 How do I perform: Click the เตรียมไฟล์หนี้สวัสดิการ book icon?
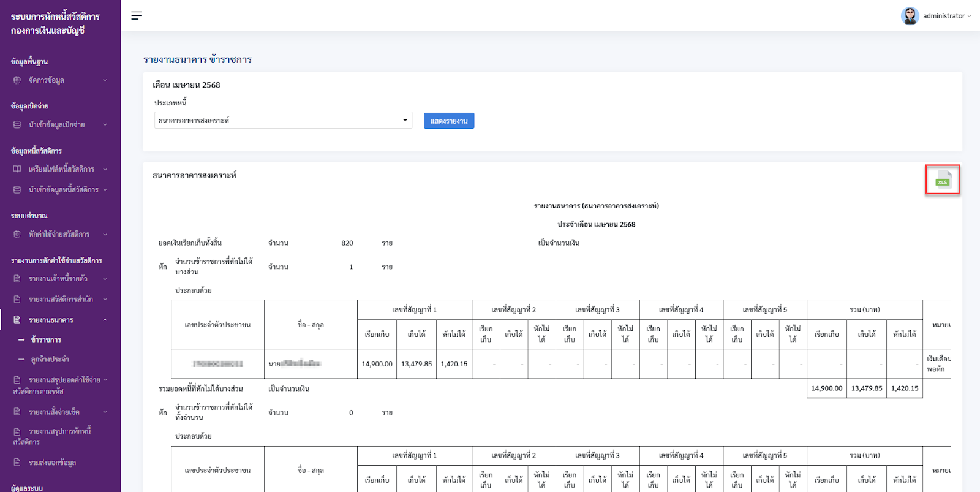tap(17, 169)
